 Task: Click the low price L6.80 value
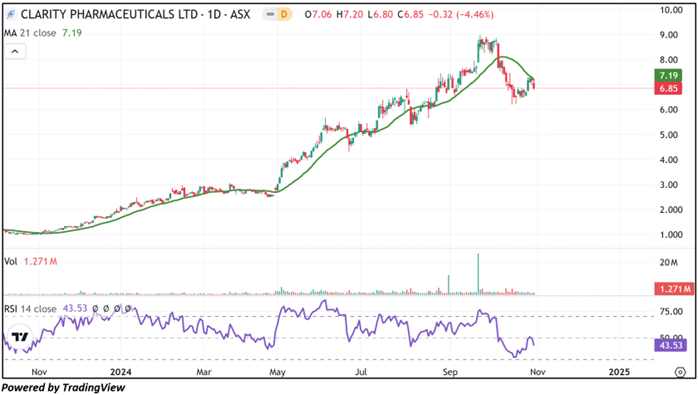[380, 15]
